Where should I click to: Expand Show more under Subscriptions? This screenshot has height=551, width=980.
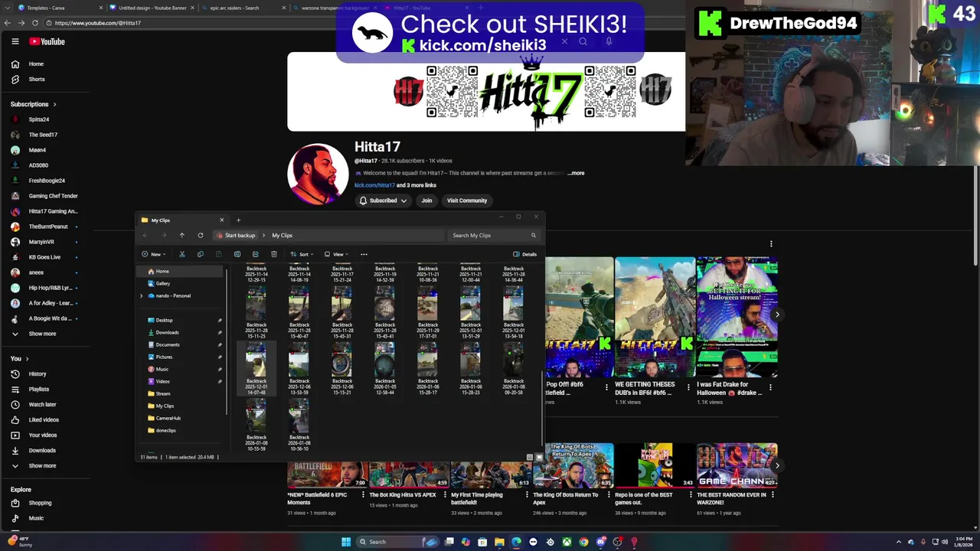tap(42, 334)
